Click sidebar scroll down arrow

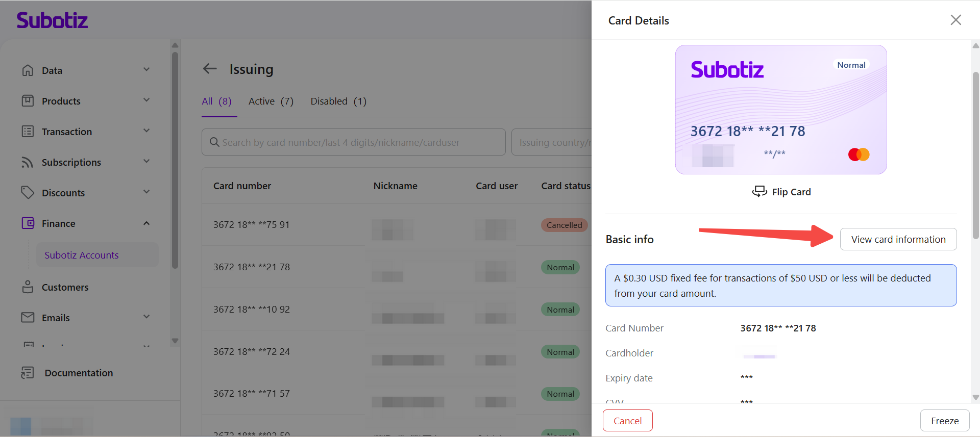pos(175,341)
